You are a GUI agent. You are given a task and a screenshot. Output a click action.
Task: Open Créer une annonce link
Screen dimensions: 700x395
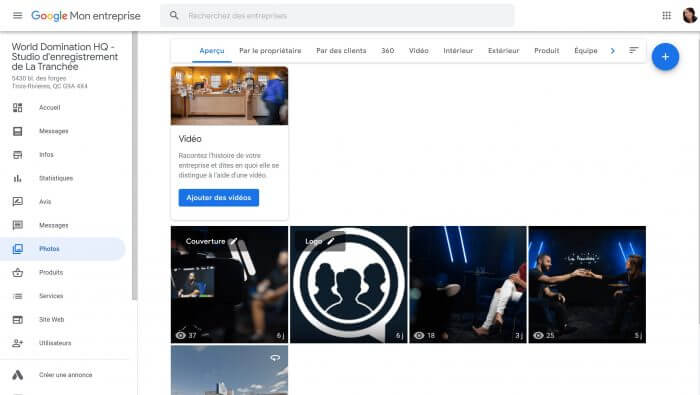66,375
